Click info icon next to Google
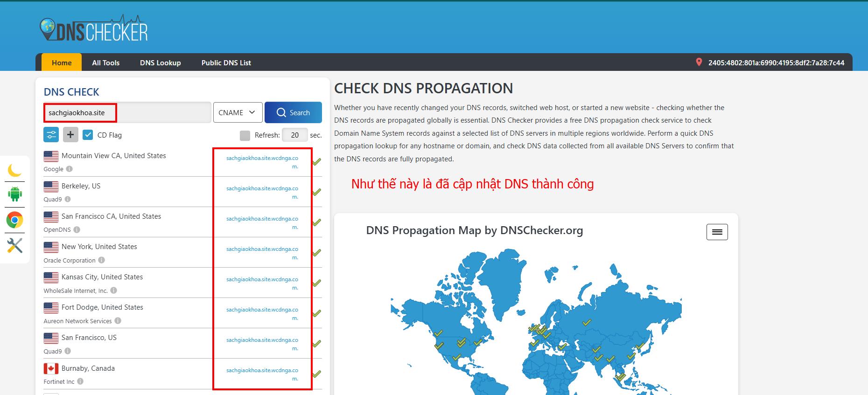Screen dimensions: 868x395 69,169
